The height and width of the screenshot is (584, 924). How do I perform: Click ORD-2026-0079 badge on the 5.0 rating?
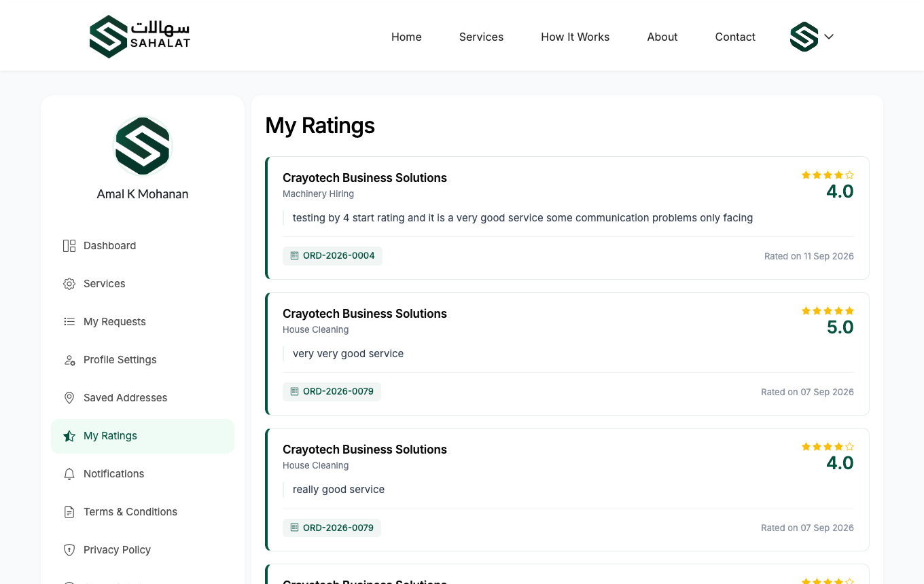click(x=332, y=392)
